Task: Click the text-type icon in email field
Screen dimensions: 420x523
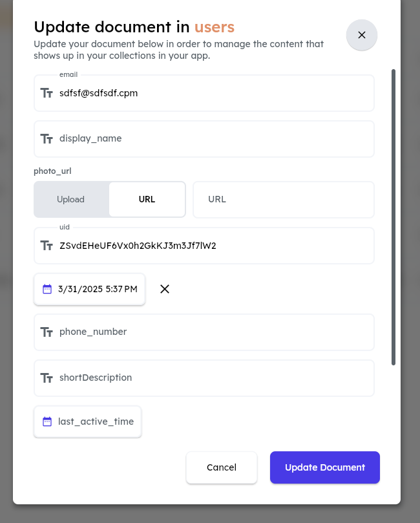Action: 47,93
